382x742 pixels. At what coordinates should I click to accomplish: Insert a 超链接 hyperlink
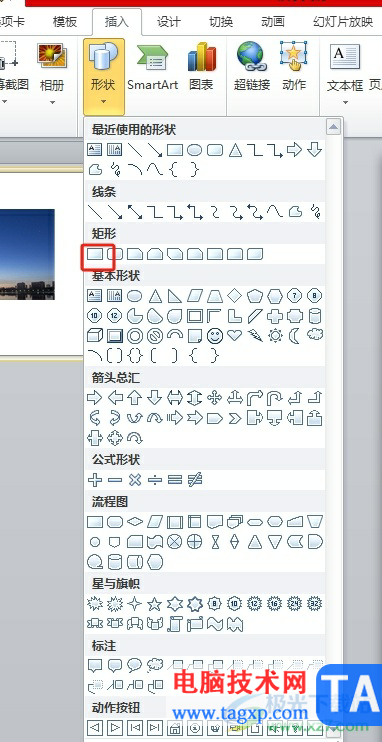252,67
